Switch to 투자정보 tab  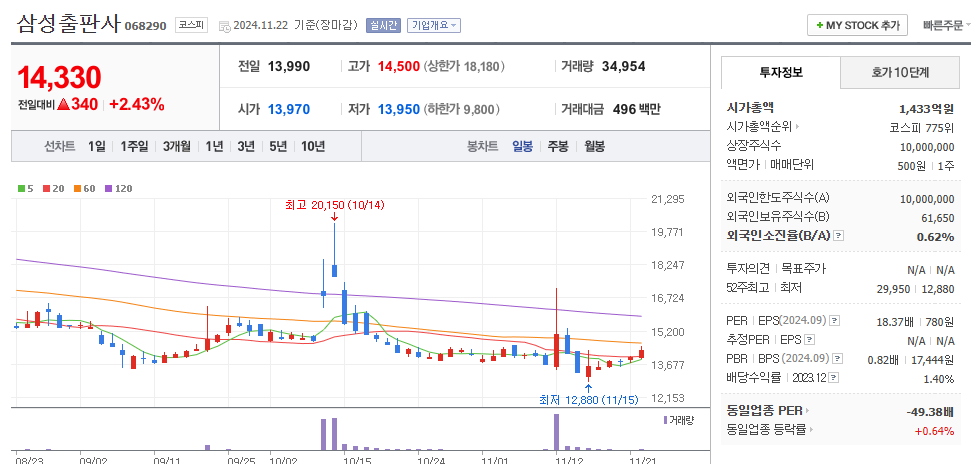click(781, 72)
